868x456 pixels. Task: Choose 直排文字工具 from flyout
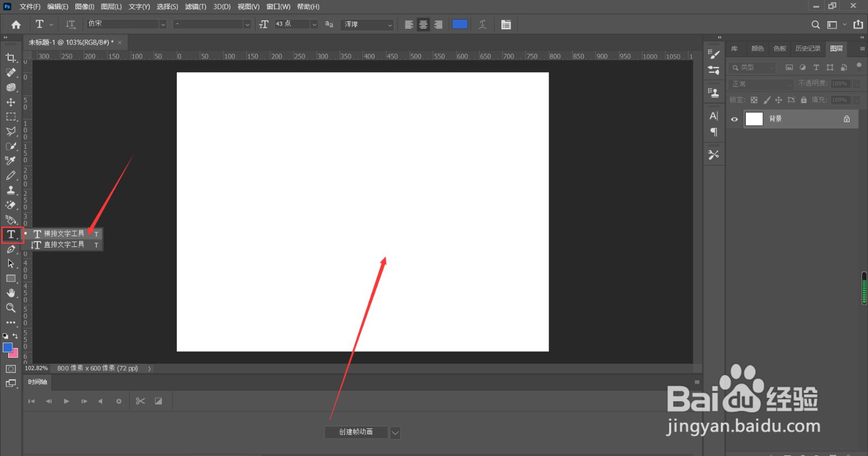65,245
